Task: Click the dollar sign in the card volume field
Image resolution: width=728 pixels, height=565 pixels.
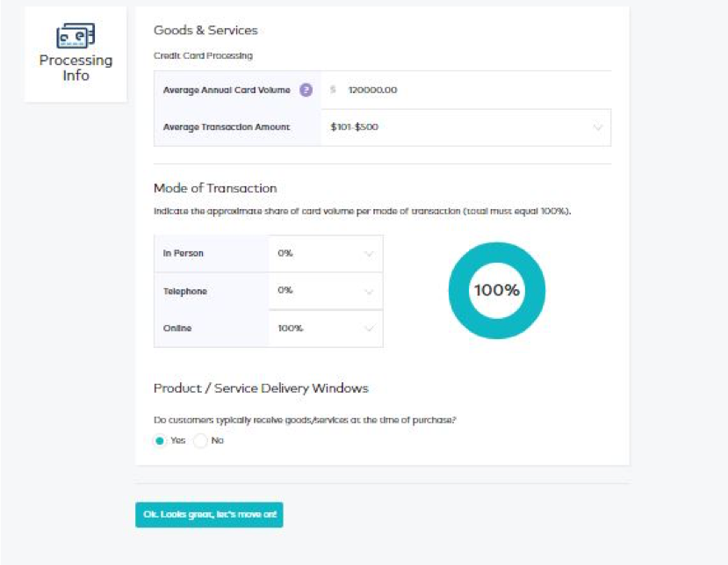Action: tap(333, 90)
